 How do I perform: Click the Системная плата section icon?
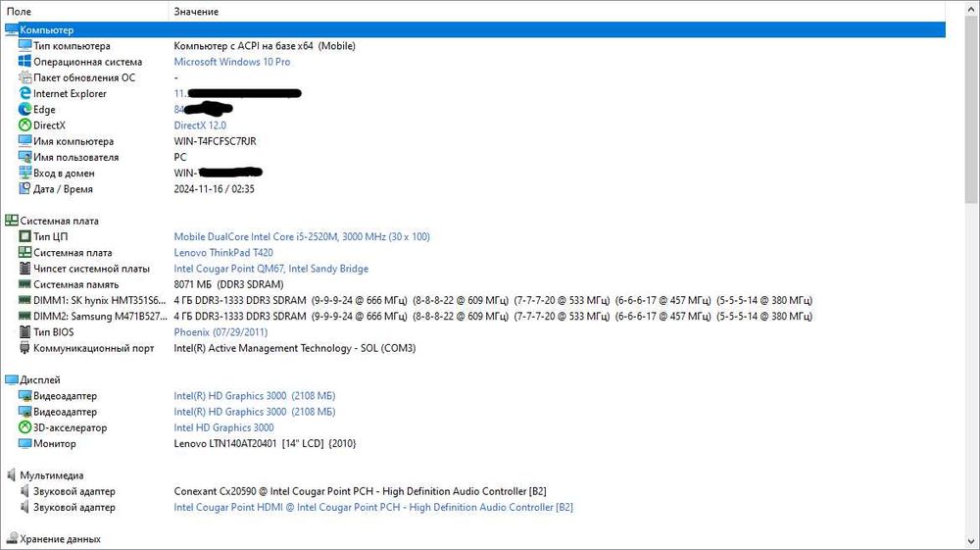tap(11, 221)
